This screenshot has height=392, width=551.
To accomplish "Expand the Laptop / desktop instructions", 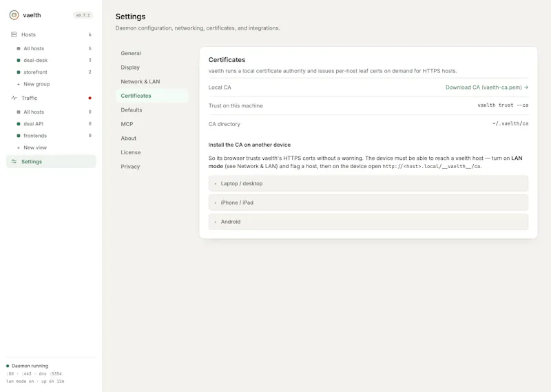I will coord(368,183).
